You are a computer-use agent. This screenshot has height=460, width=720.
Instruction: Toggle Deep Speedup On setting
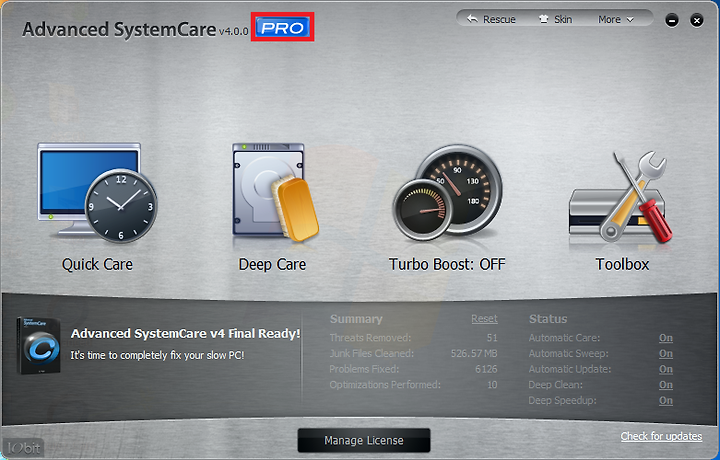666,400
